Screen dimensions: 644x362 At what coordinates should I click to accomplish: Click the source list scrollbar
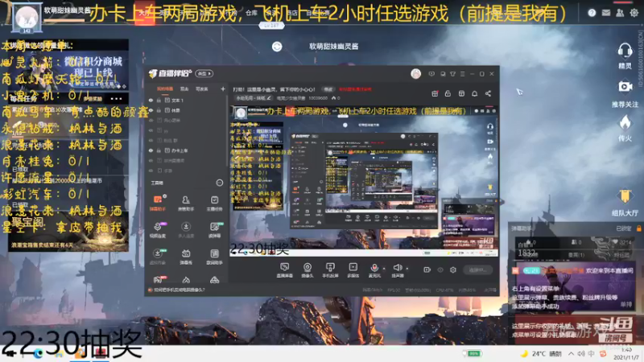(x=226, y=130)
